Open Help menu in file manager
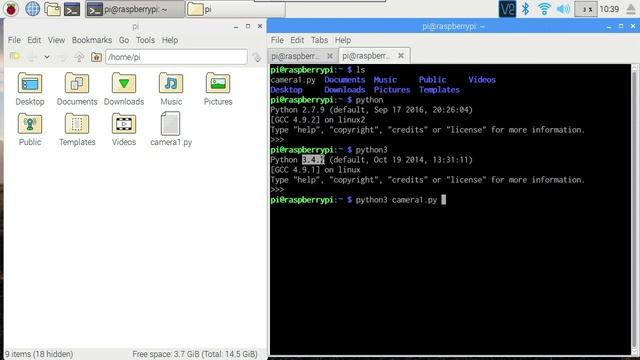The image size is (640, 360). pyautogui.click(x=170, y=40)
